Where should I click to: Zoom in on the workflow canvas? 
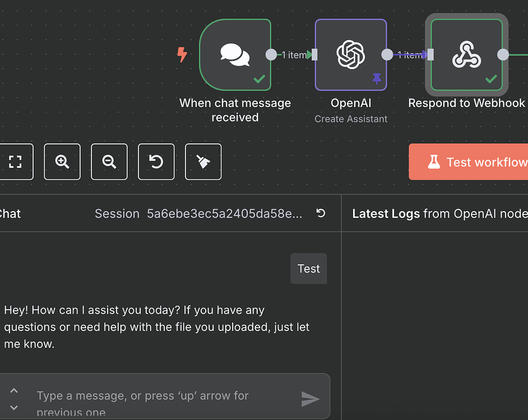tap(62, 162)
